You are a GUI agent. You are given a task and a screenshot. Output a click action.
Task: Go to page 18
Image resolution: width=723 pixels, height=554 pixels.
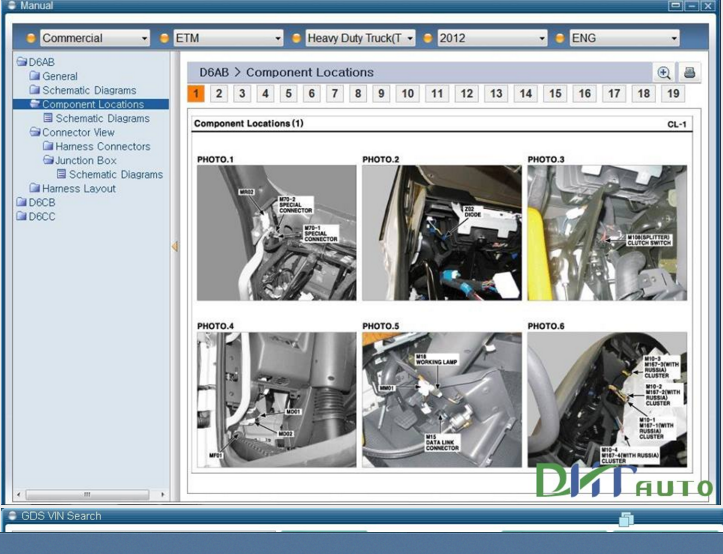pyautogui.click(x=644, y=94)
